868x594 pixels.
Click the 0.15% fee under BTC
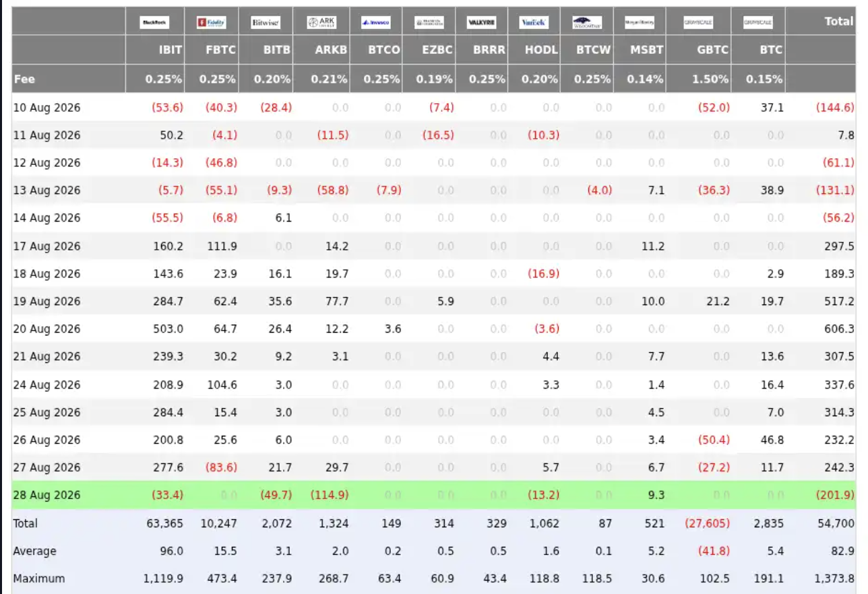pyautogui.click(x=766, y=79)
